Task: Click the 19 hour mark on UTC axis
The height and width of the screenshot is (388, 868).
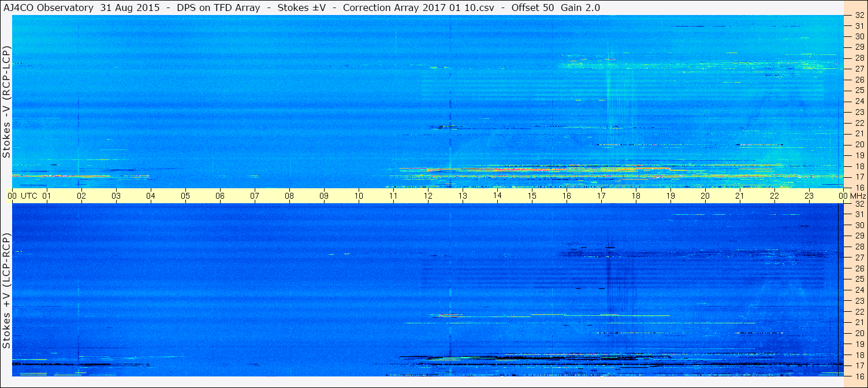Action: tap(670, 196)
